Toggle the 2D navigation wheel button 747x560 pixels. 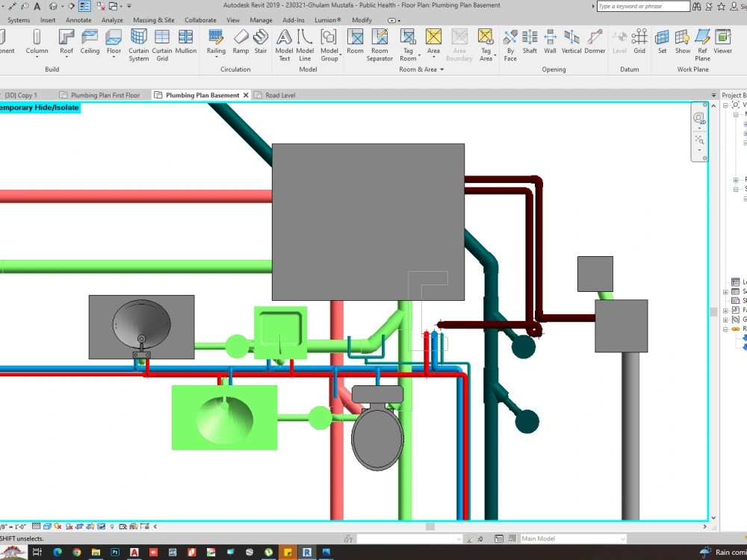coord(699,118)
